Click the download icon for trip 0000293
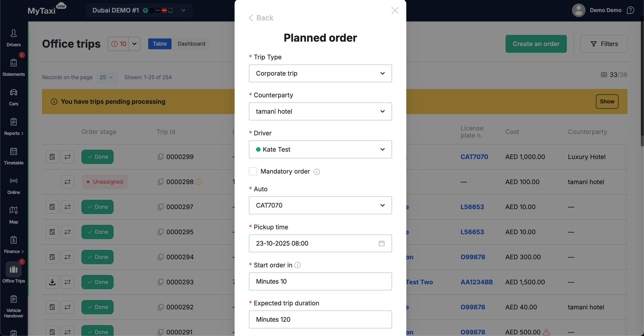 [52, 282]
